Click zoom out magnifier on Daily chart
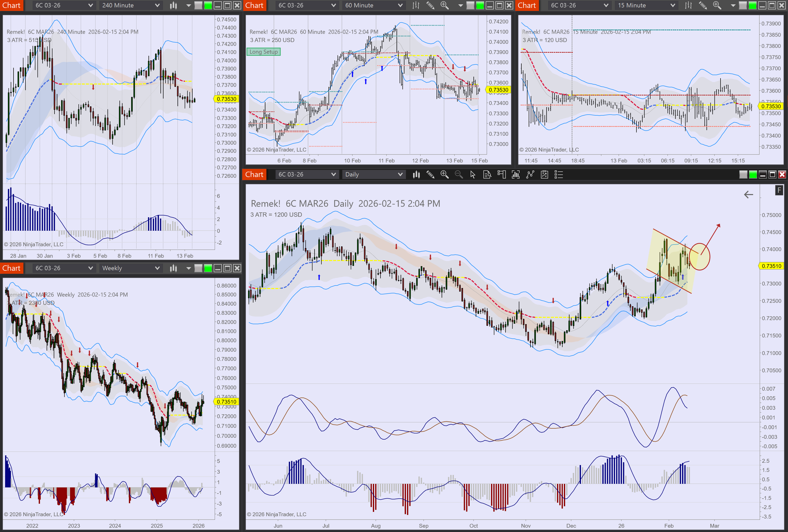788x532 pixels. pos(458,175)
